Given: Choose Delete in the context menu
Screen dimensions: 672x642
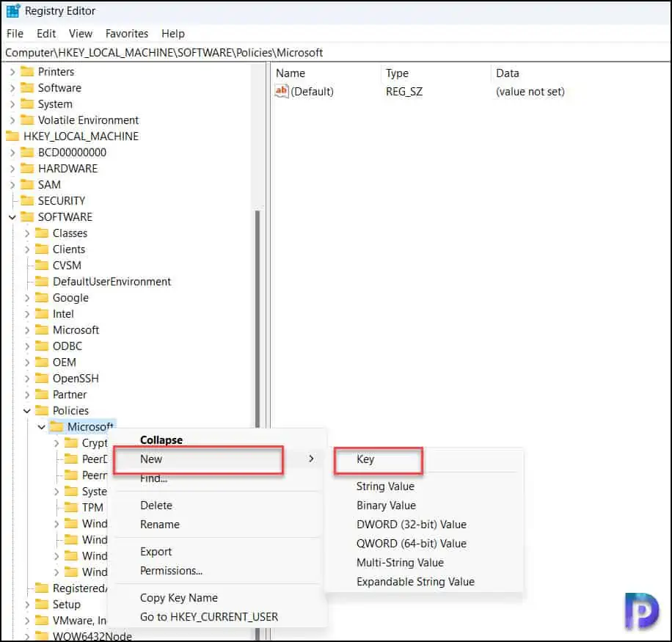Looking at the screenshot, I should 156,506.
